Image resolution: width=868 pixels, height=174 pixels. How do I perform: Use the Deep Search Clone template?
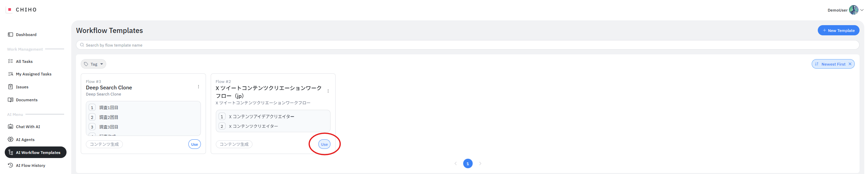point(194,144)
